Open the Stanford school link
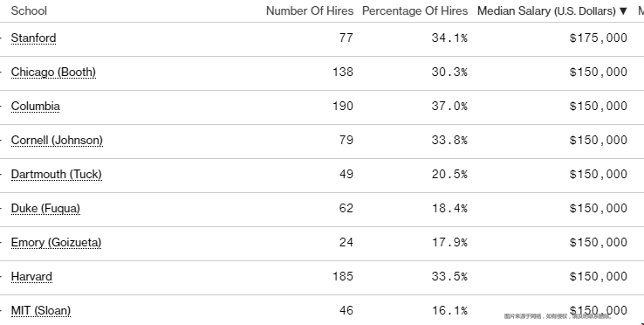Viewport: 644px width, 325px height. [33, 38]
